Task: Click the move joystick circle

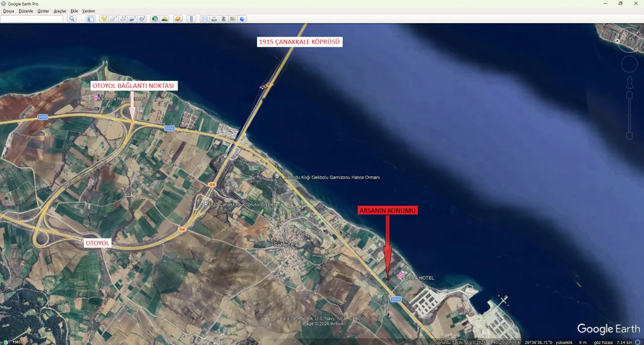Action: point(629,64)
